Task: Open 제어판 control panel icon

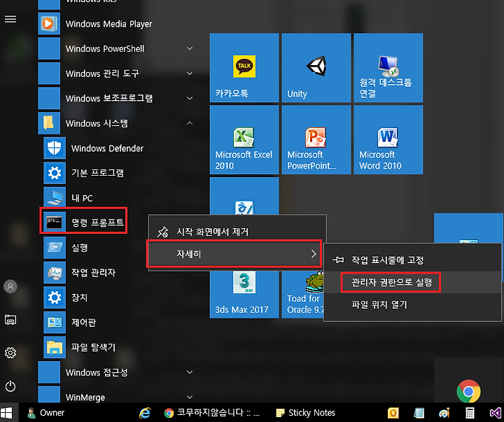Action: pyautogui.click(x=55, y=323)
